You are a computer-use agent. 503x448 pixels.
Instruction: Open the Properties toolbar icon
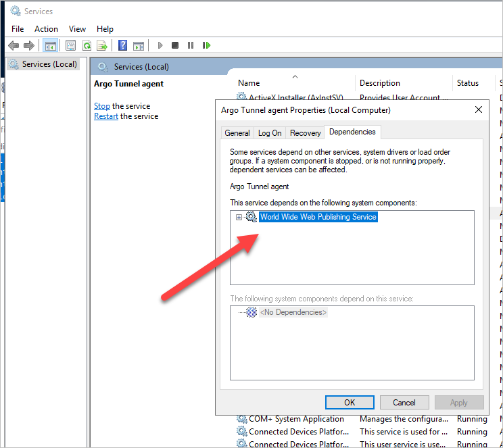(x=70, y=45)
